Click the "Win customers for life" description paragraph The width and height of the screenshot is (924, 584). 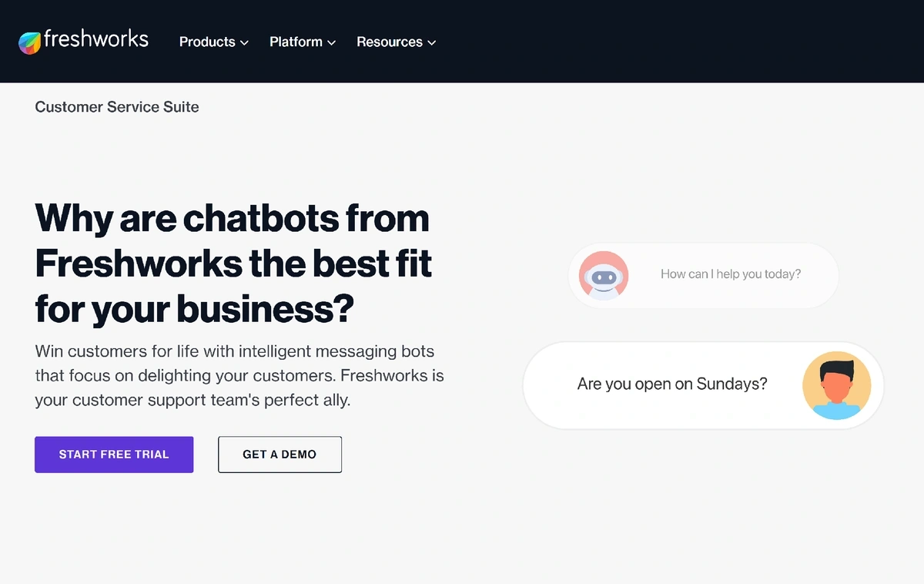(239, 376)
